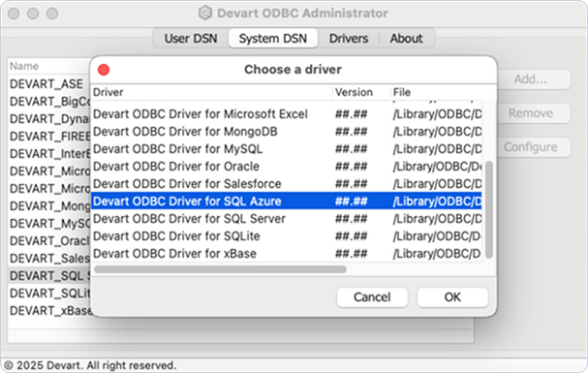Confirm driver choice with OK
Viewport: 588px width, 373px height.
click(x=452, y=297)
